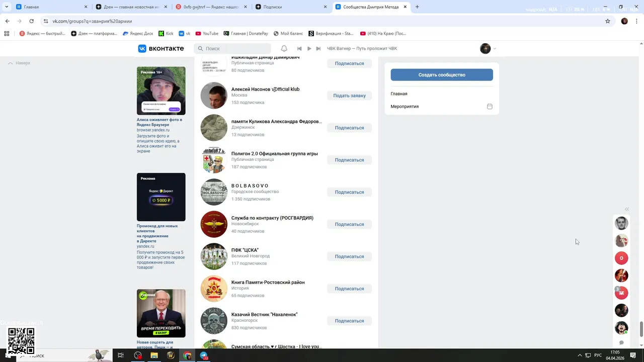Screen dimensions: 644x362
Task: Open the Windows notification center icon
Action: (x=633, y=355)
